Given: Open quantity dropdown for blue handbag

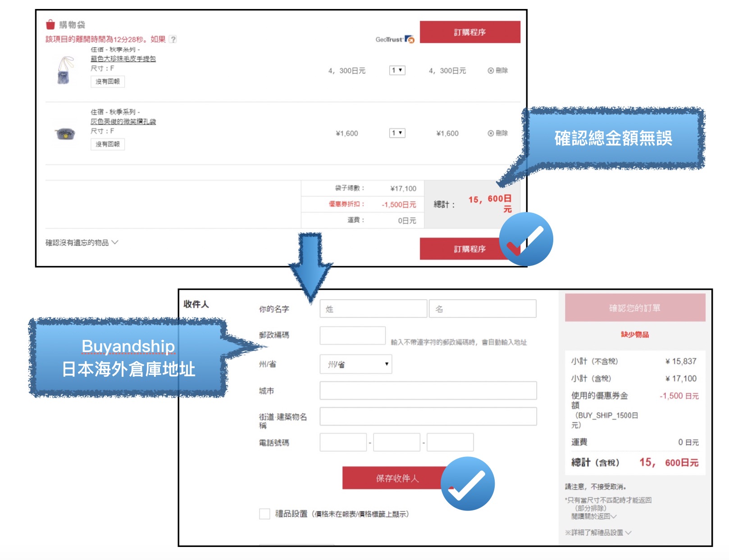Looking at the screenshot, I should (x=397, y=70).
